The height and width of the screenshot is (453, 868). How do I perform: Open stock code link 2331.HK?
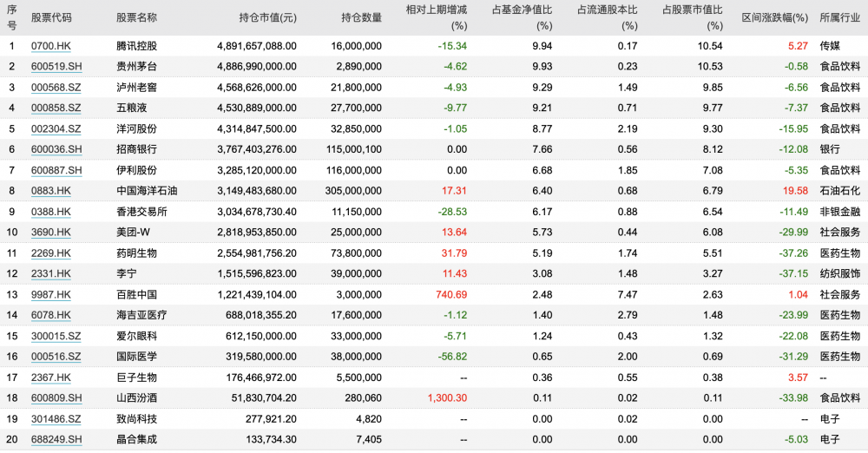[51, 274]
